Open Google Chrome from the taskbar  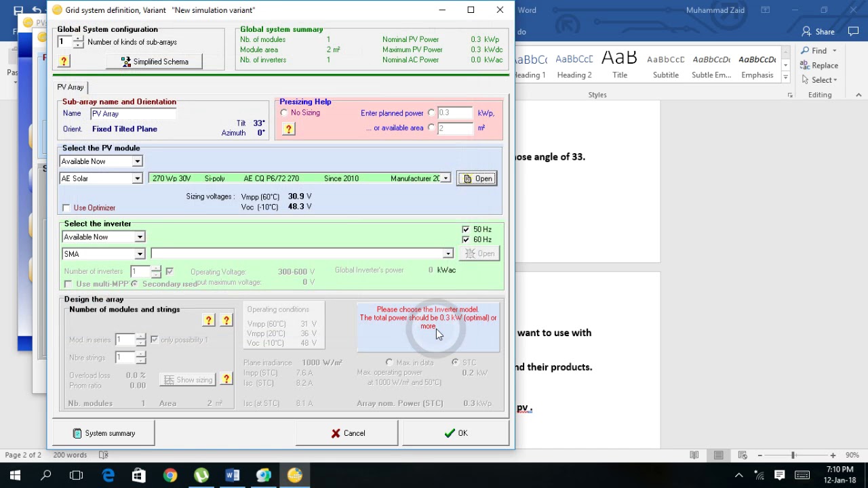tap(170, 475)
